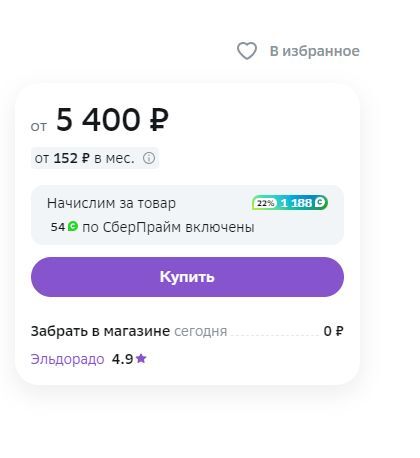Click the ruble sign of the main price
Screen dimensions: 420x458
click(159, 120)
